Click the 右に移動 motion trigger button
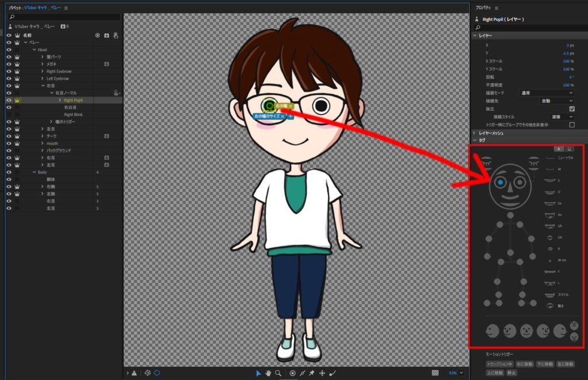The height and width of the screenshot is (380, 588). click(x=525, y=364)
